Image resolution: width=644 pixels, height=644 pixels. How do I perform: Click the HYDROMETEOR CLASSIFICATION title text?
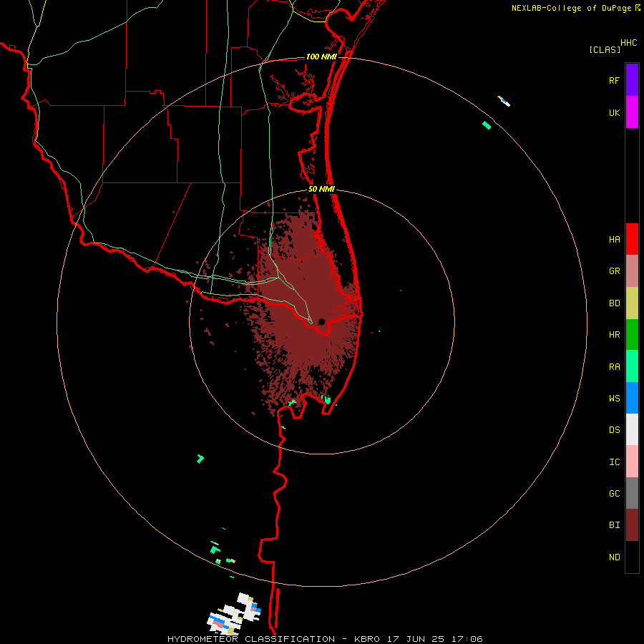251,639
